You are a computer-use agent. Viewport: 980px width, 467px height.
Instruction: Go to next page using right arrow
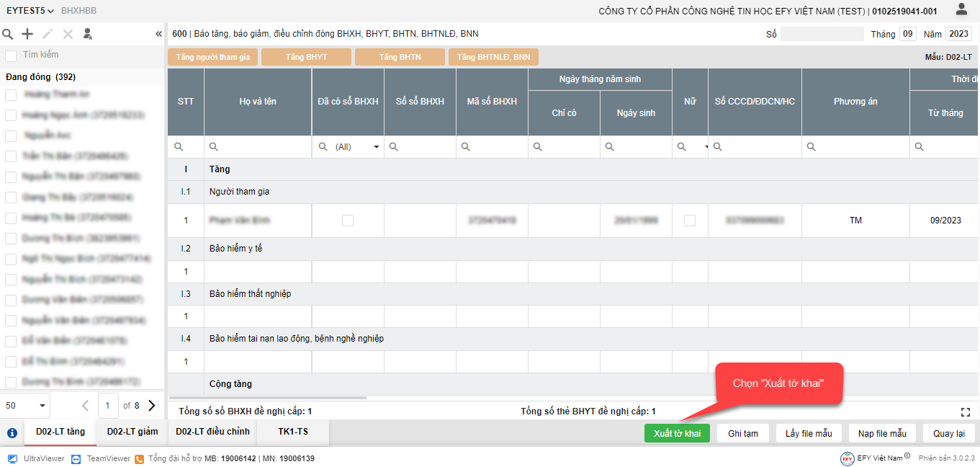tap(152, 405)
